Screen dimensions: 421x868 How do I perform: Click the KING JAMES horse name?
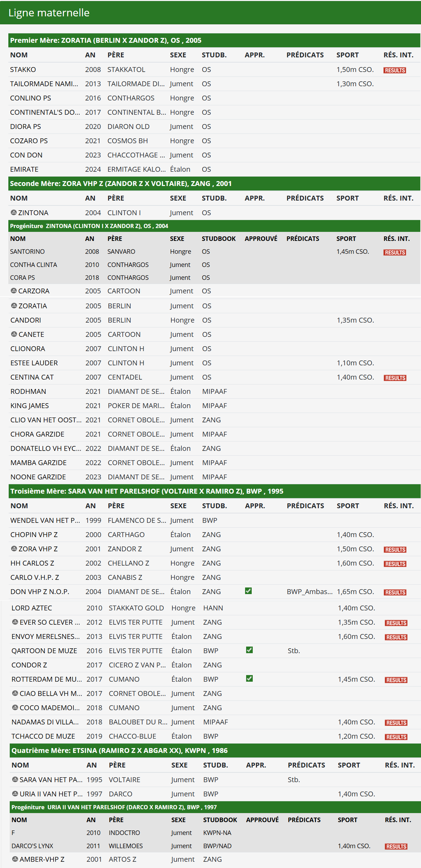(30, 406)
